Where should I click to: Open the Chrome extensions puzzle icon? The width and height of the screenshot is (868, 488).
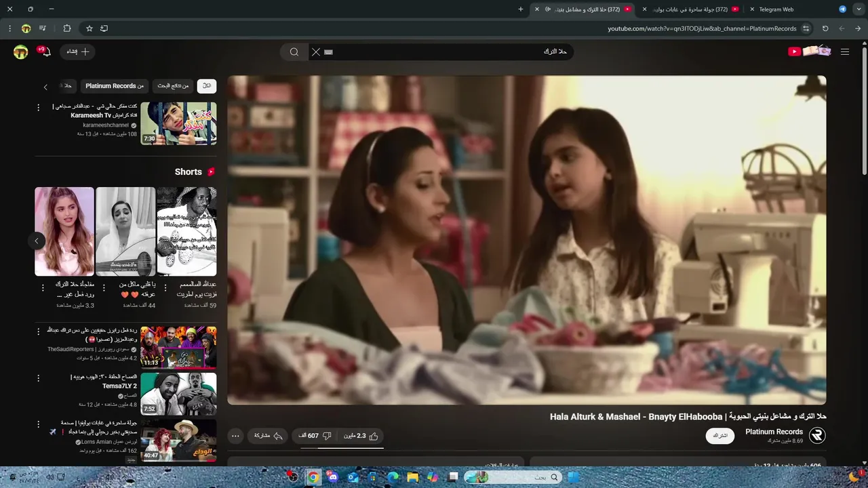click(x=66, y=28)
